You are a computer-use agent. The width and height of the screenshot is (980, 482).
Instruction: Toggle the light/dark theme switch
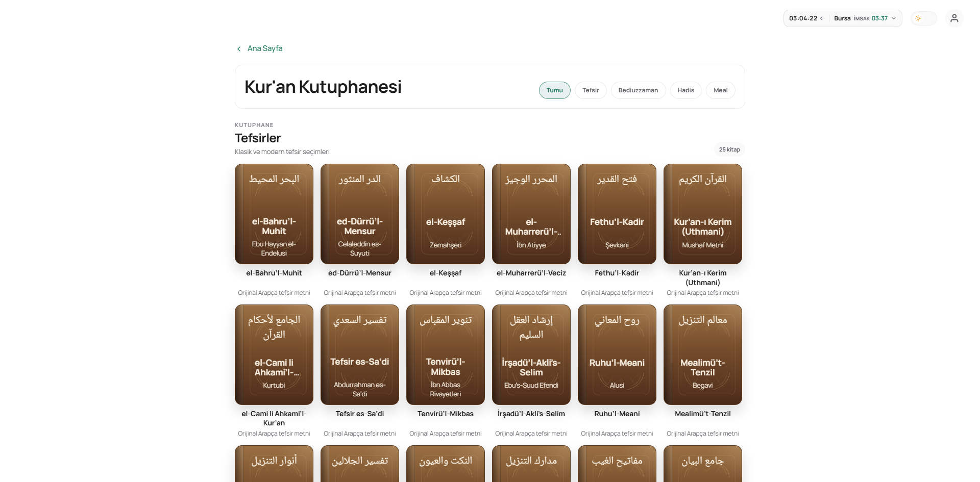click(923, 18)
